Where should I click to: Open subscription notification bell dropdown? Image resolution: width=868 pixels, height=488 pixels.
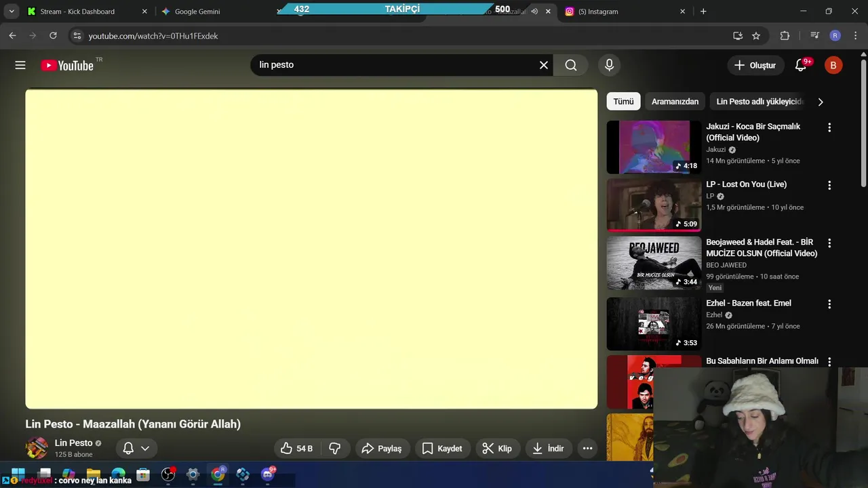click(x=136, y=448)
